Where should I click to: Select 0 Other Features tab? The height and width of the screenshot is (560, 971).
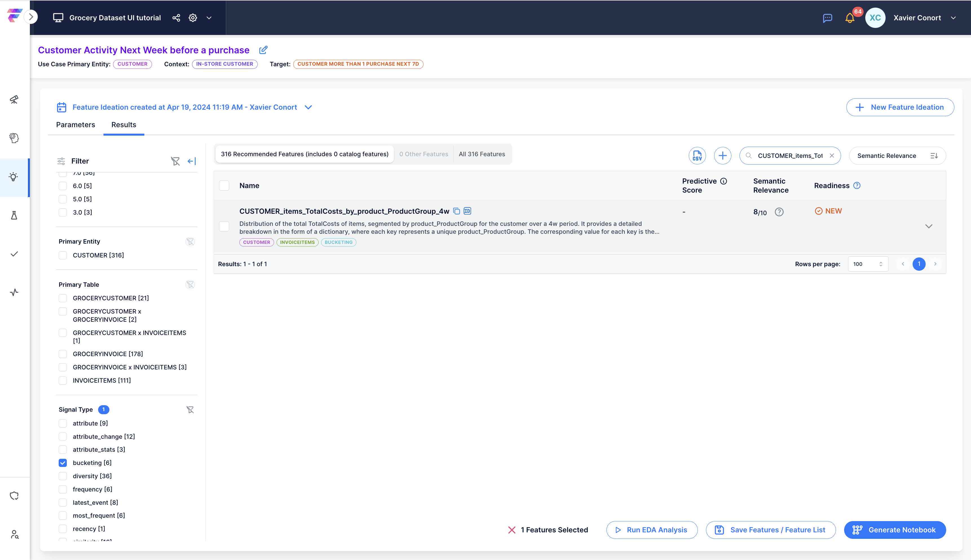(x=423, y=154)
